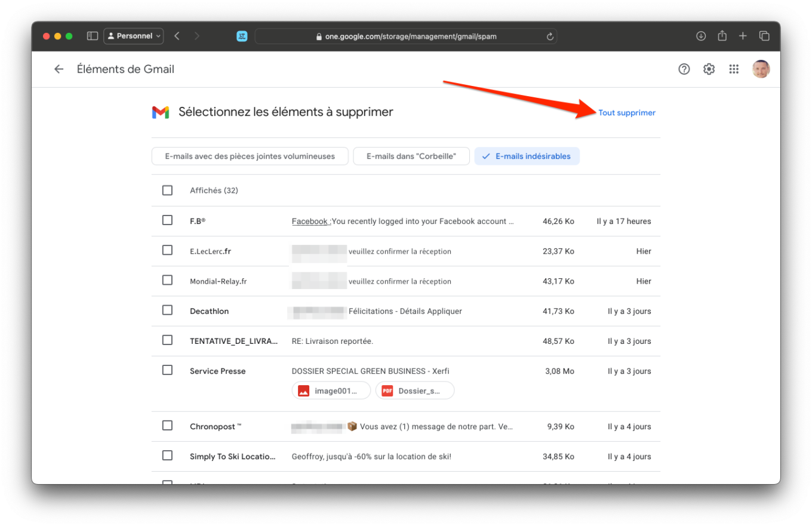
Task: Open the help question mark icon
Action: click(684, 69)
